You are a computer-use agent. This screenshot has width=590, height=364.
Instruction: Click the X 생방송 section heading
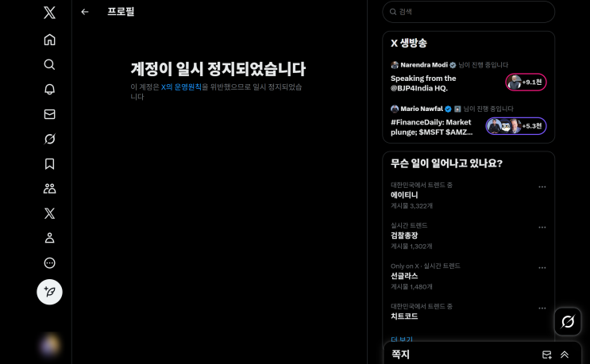(x=409, y=43)
